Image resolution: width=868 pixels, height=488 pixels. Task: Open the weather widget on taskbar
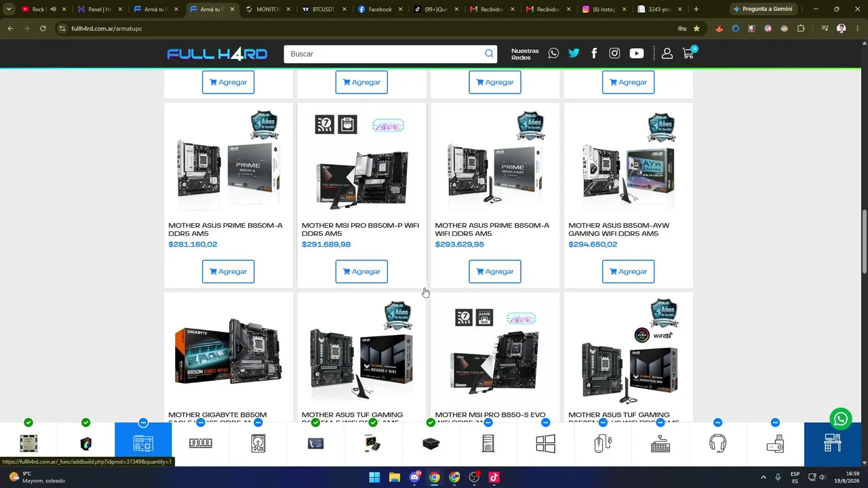pos(37,477)
